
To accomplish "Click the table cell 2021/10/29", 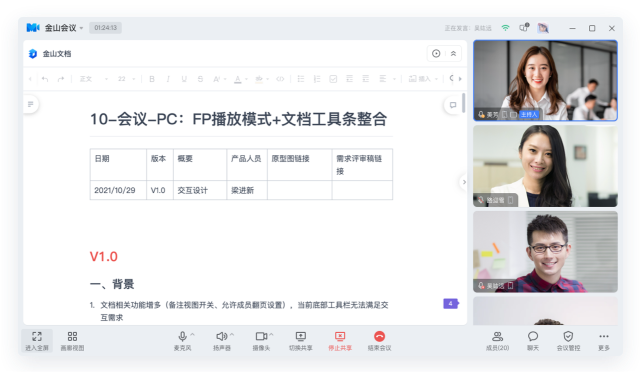I will (x=118, y=190).
